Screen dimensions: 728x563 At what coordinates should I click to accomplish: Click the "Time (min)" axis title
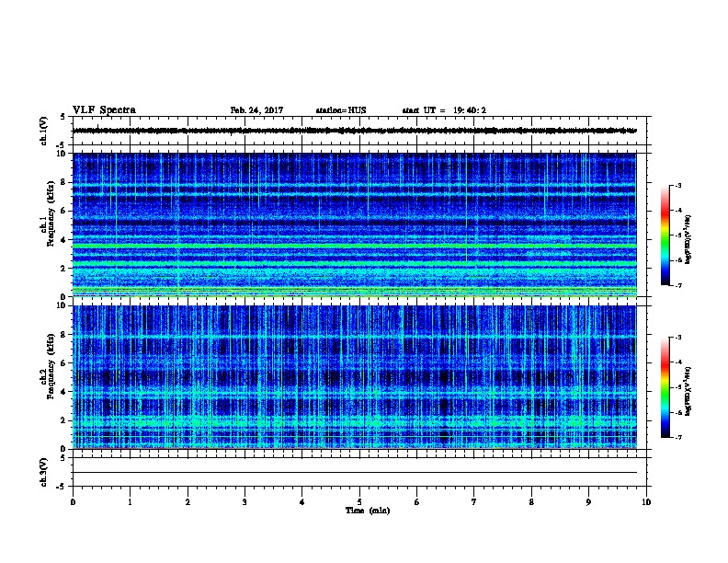(368, 511)
